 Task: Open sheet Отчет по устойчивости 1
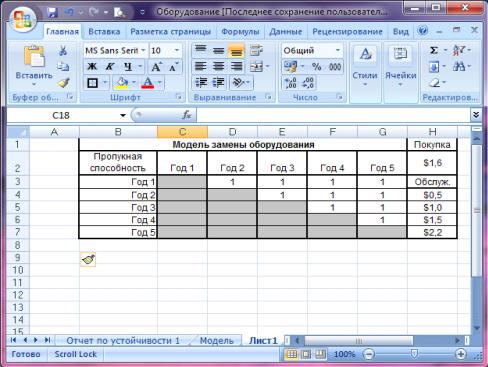point(123,341)
